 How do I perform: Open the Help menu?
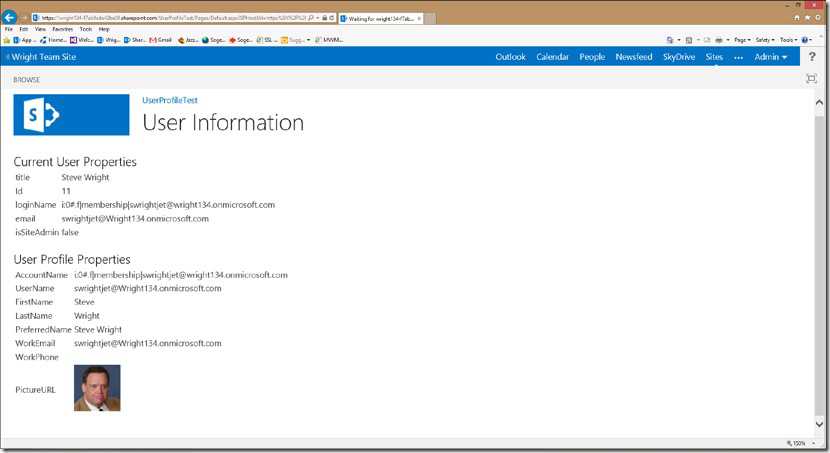[104, 29]
